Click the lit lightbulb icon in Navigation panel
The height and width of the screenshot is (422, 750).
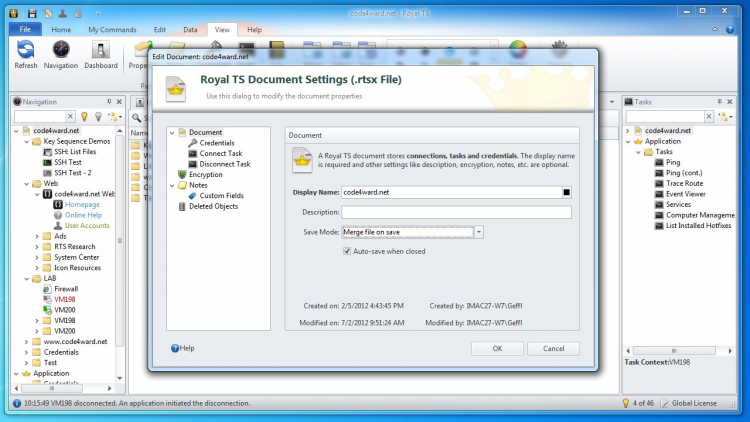[x=84, y=116]
